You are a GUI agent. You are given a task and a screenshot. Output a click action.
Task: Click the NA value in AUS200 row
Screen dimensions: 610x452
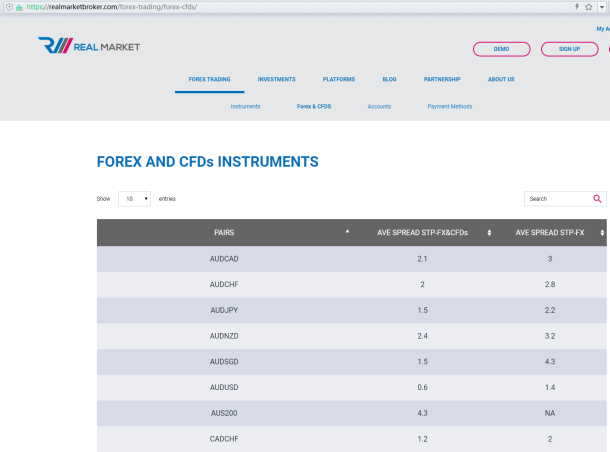tap(550, 413)
